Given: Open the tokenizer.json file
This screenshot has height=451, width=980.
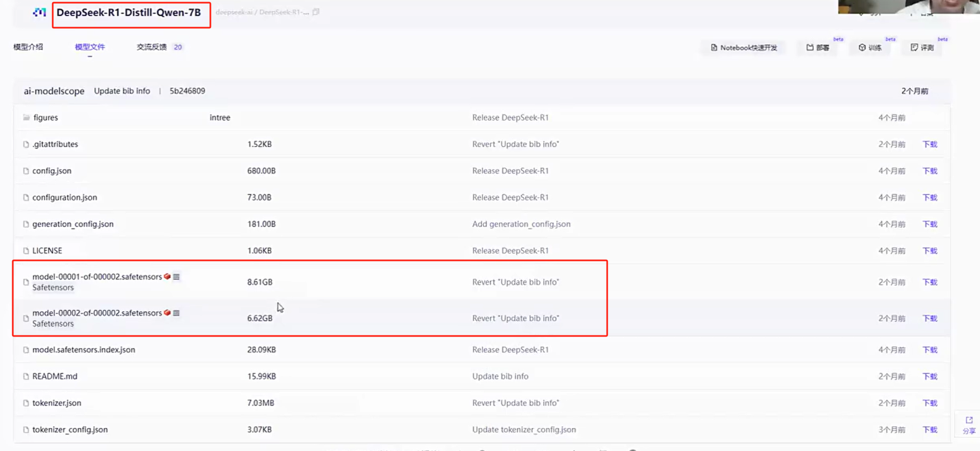Looking at the screenshot, I should point(57,403).
